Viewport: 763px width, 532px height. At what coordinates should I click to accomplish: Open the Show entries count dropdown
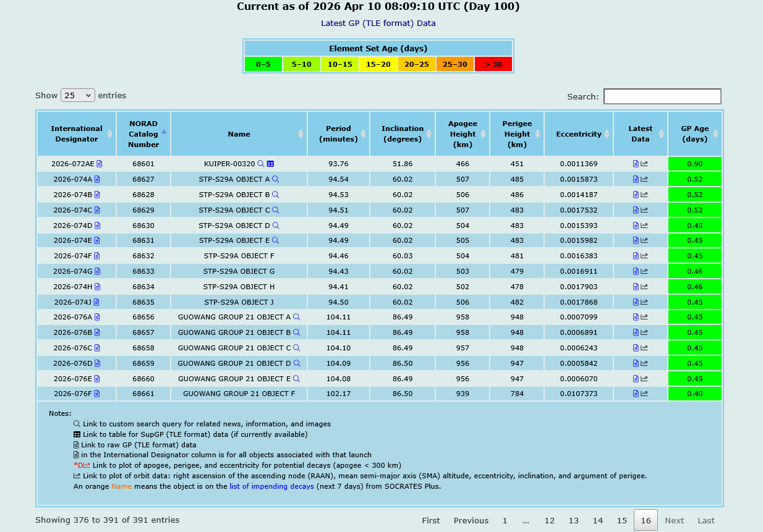(x=78, y=96)
